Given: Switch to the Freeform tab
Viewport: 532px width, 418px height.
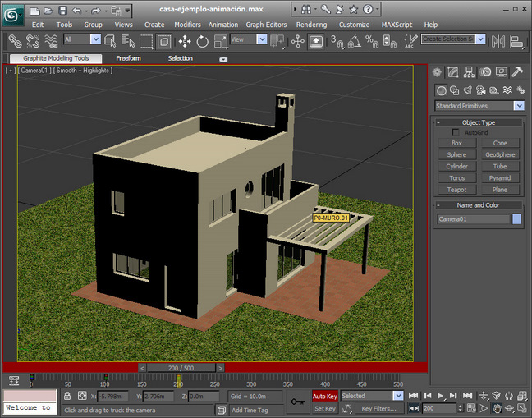Looking at the screenshot, I should click(128, 58).
